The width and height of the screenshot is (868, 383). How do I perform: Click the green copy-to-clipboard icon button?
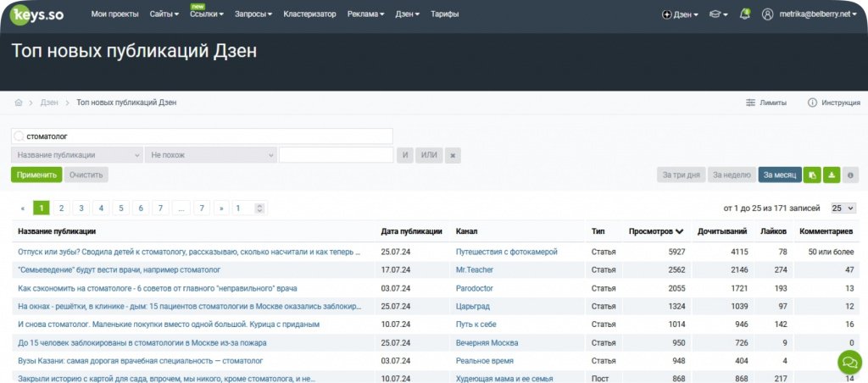pos(812,175)
